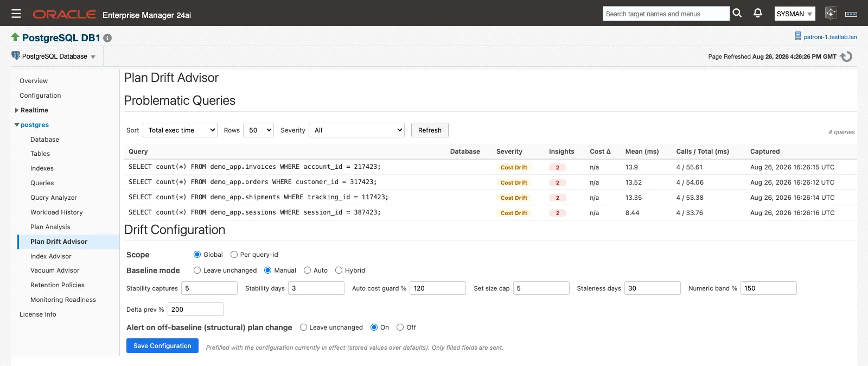Click the Captured column header
Viewport: 868px width, 366px height.
(765, 152)
